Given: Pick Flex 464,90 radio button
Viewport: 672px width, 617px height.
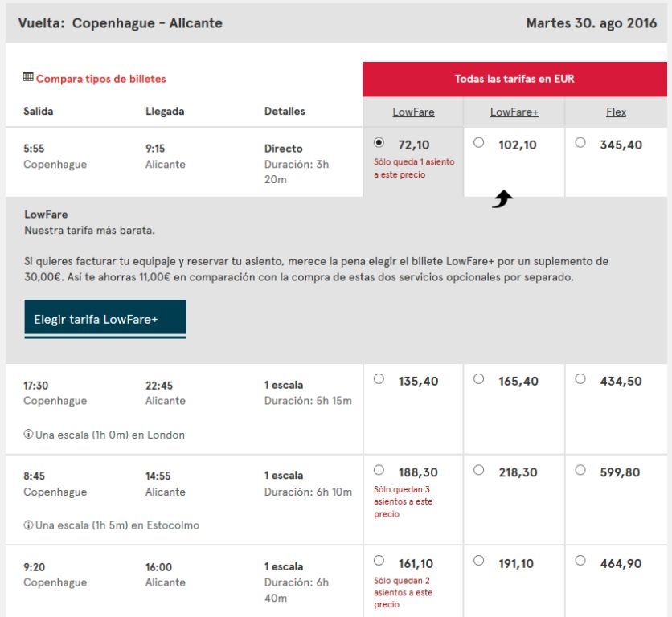Looking at the screenshot, I should coord(580,561).
